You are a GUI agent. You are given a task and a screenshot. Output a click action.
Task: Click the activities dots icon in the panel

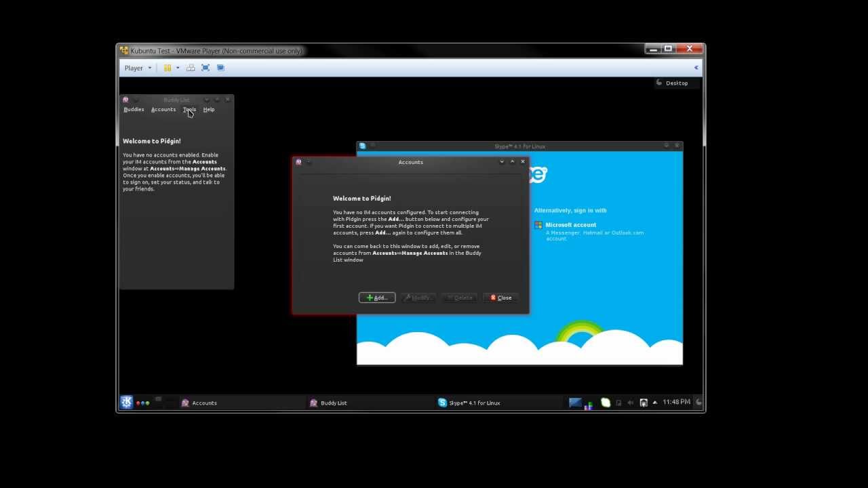tap(142, 403)
